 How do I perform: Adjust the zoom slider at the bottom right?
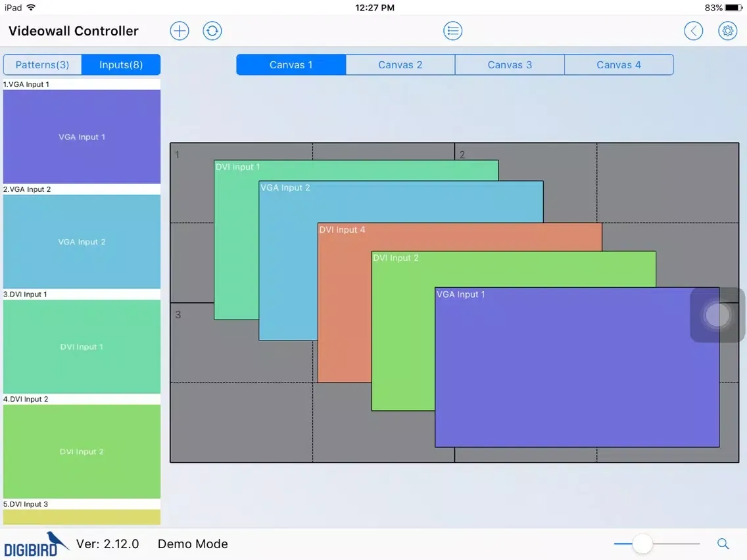coord(642,544)
